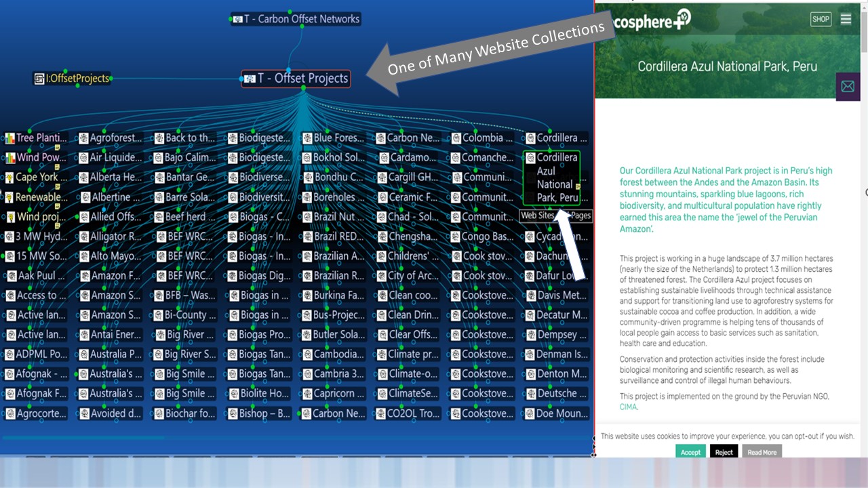Accept the website cookies
Screen dimensions: 868x488
[x=690, y=452]
